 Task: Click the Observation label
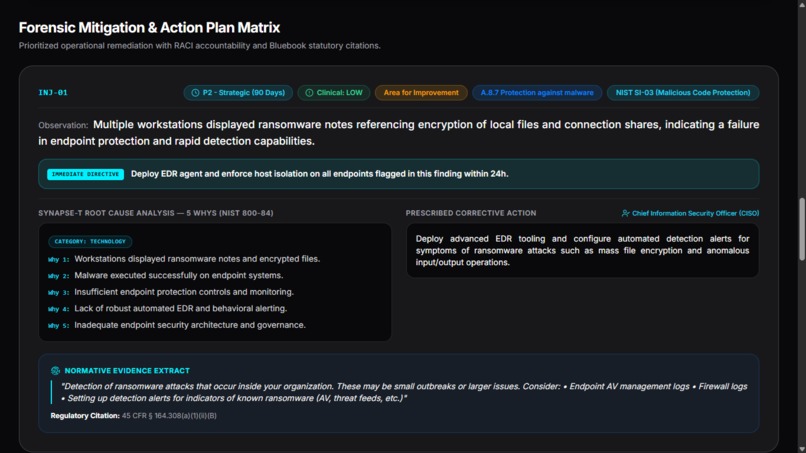(63, 125)
